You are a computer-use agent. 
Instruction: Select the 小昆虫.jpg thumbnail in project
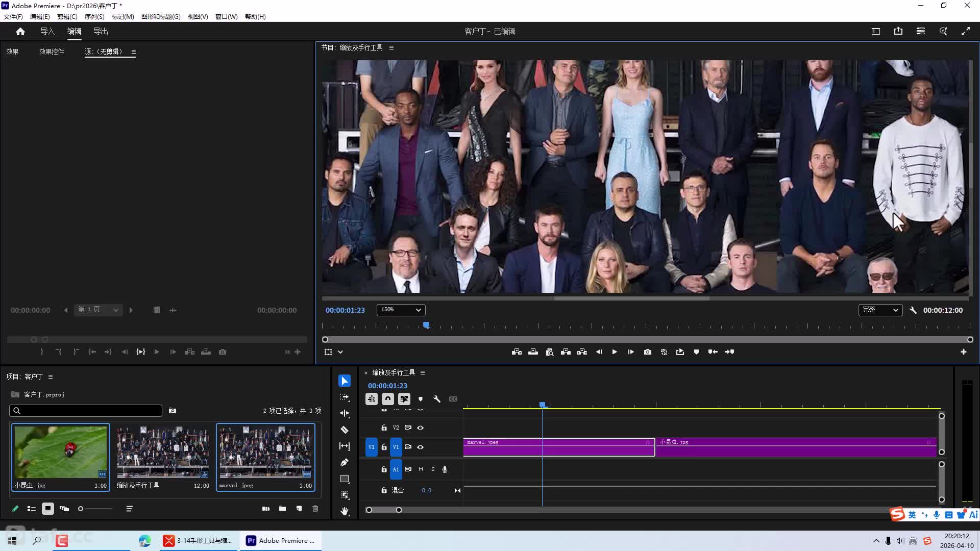tap(61, 452)
